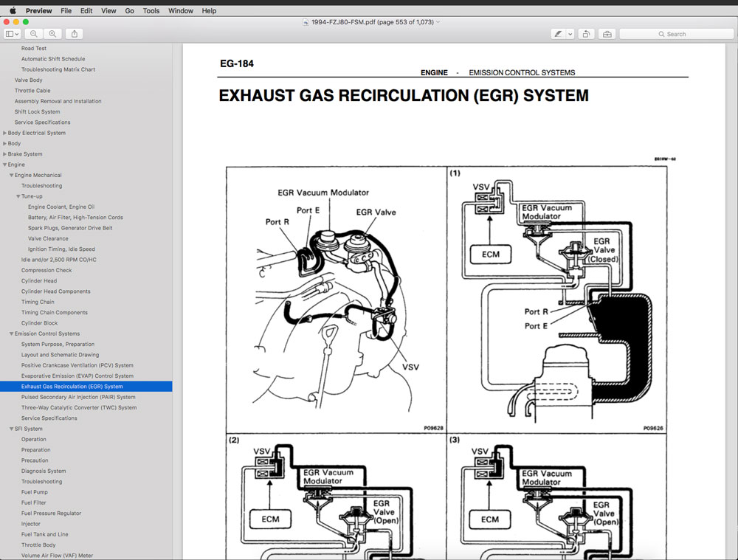Open the highlight color dropdown arrow
738x560 pixels.
570,34
